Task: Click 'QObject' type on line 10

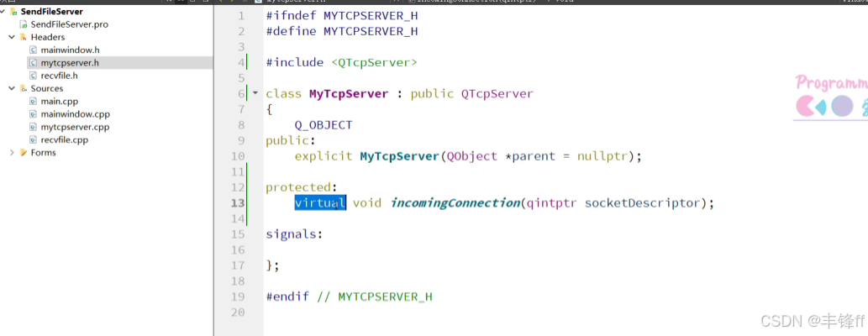Action: [472, 156]
